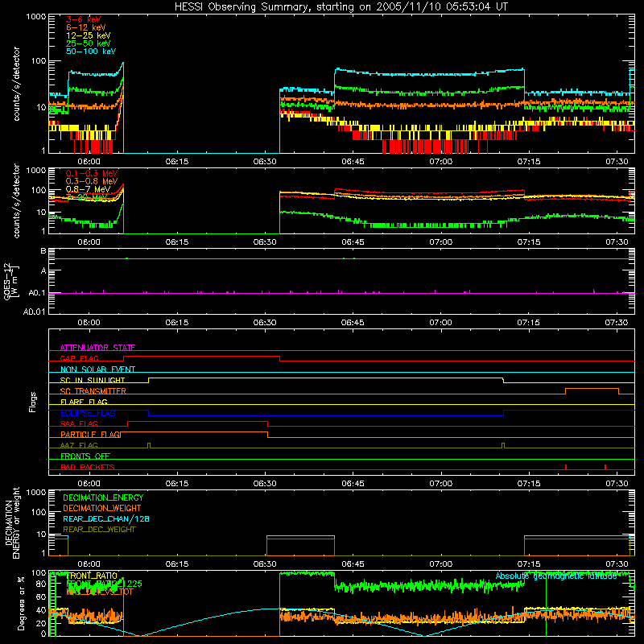Click the raised GAP_FLAG segment line
This screenshot has height=644, width=644.
click(x=202, y=356)
